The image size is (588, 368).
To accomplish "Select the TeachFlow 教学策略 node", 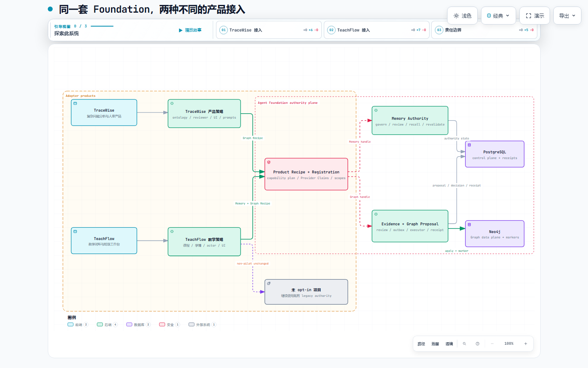I will pyautogui.click(x=204, y=242).
